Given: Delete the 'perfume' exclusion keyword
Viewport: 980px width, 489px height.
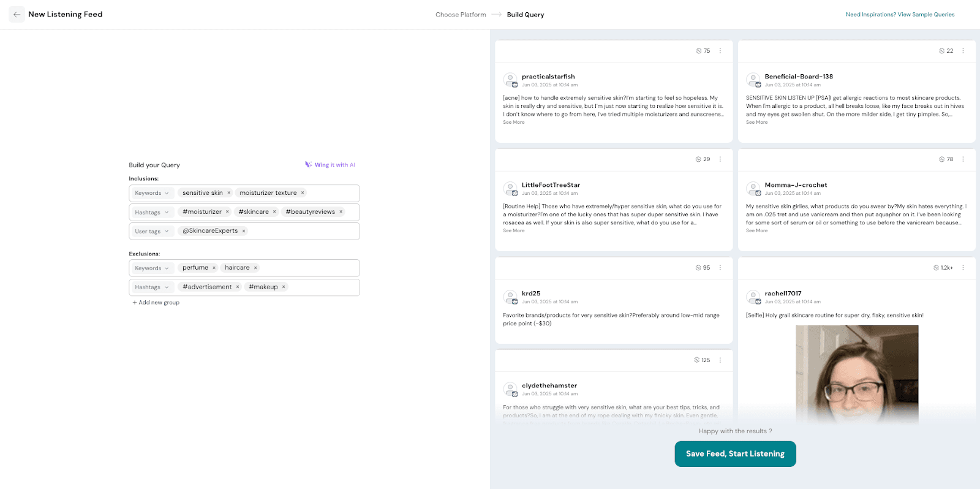Looking at the screenshot, I should pyautogui.click(x=214, y=268).
